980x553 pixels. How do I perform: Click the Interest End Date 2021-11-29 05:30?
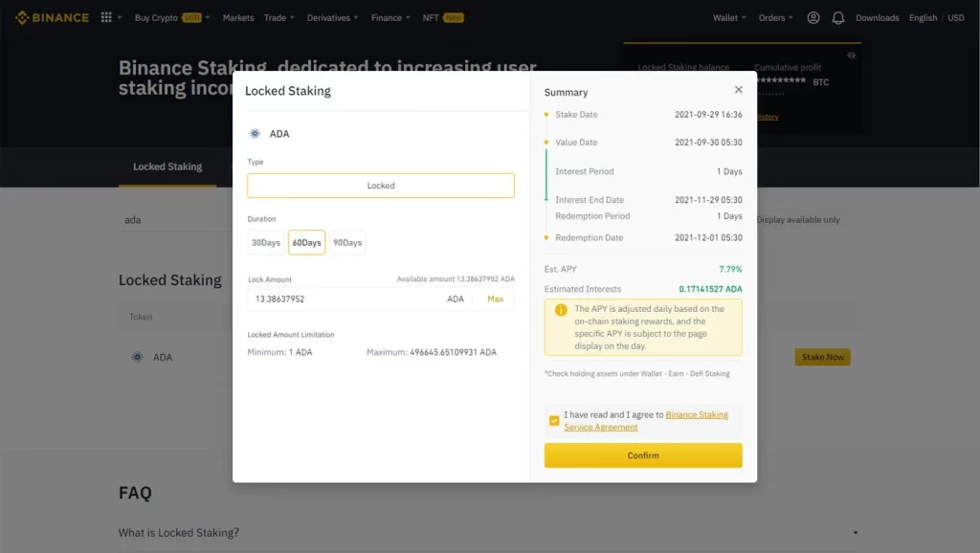[708, 200]
